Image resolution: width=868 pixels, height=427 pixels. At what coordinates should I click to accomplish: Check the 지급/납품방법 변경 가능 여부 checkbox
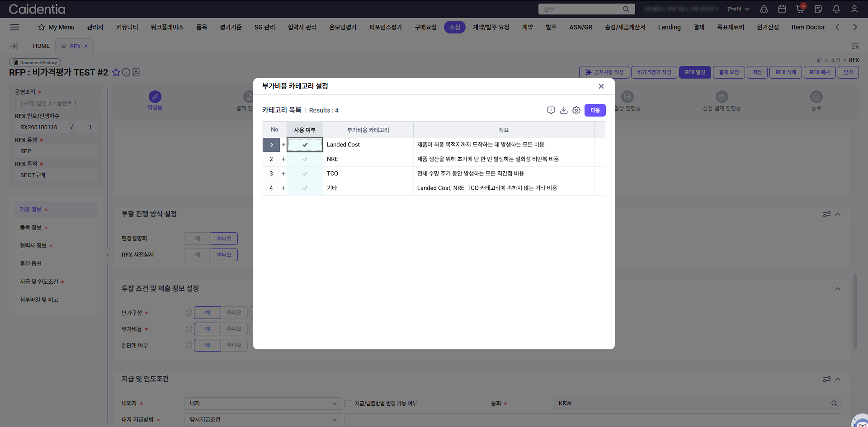coord(348,404)
